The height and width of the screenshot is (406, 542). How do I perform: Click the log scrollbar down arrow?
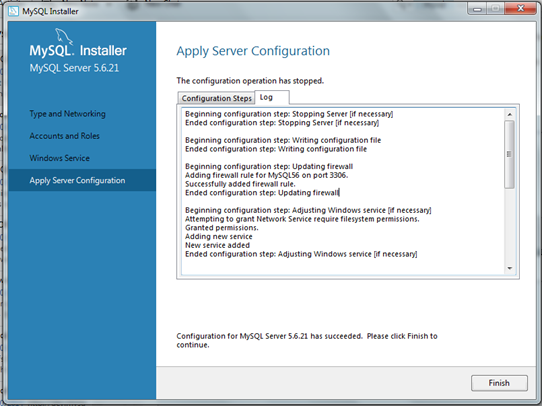[510, 268]
